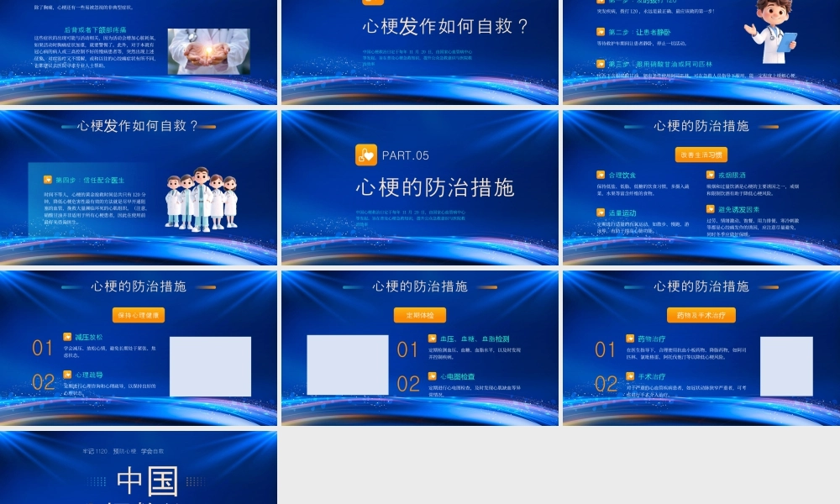Click the 适量运动 heading text
The width and height of the screenshot is (840, 504).
click(x=622, y=213)
